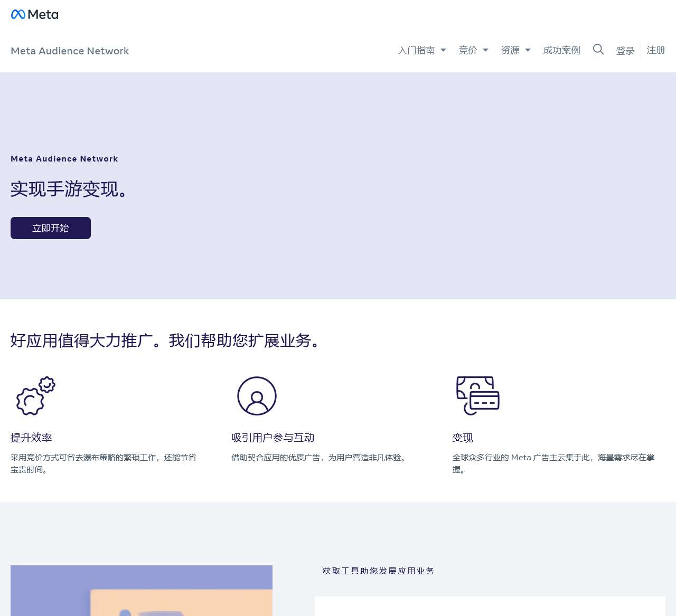Click the 采用竞价方式 description text

pyautogui.click(x=104, y=463)
